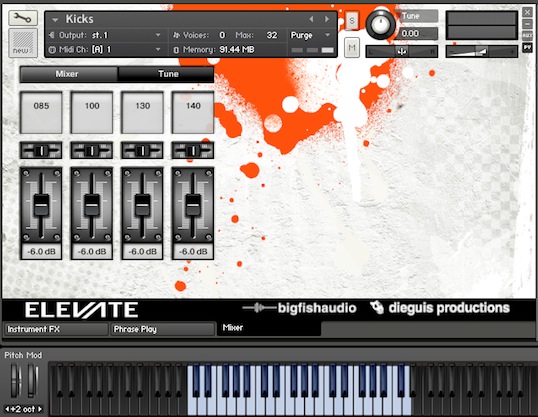Click the new instrument thumbnail icon
Screen dimensions: 538x417
(23, 43)
